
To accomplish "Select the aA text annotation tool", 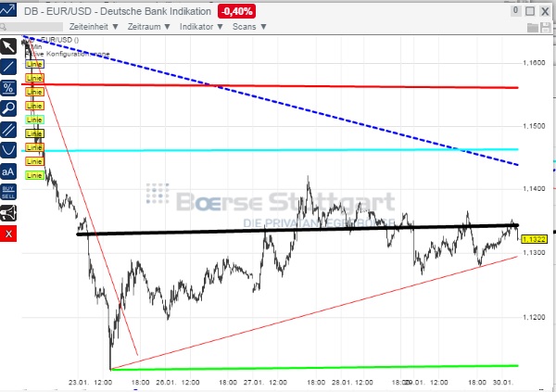I will [8, 171].
